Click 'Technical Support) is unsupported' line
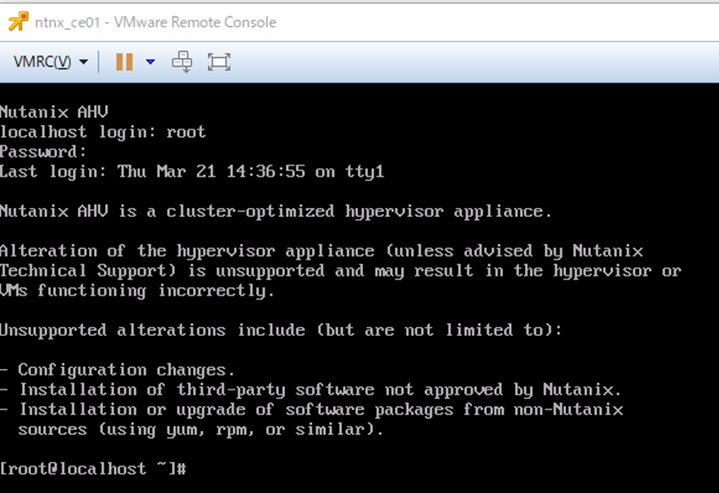The image size is (719, 493). 341,271
